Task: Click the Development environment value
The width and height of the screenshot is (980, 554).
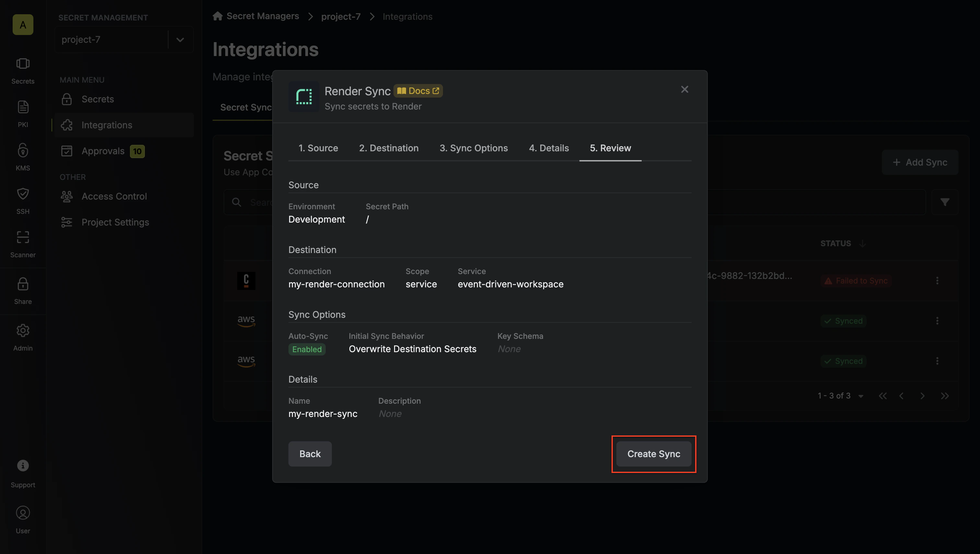Action: 316,220
